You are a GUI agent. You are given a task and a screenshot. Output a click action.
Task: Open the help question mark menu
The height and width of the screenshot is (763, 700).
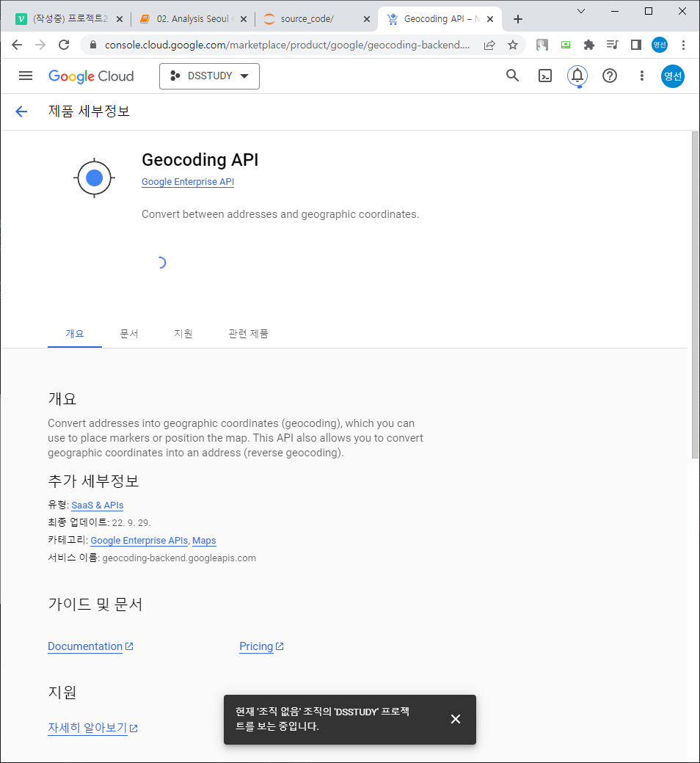click(610, 76)
